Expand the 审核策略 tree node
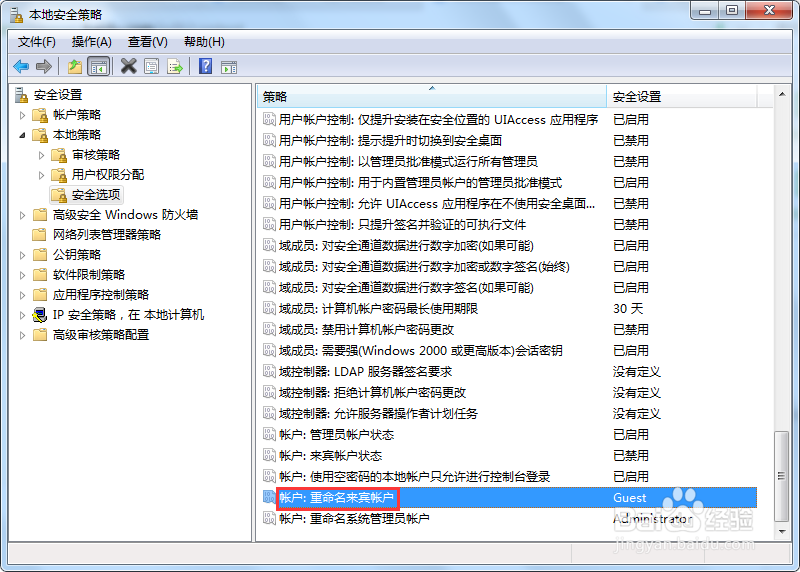Screen dimensions: 800x572 41,155
